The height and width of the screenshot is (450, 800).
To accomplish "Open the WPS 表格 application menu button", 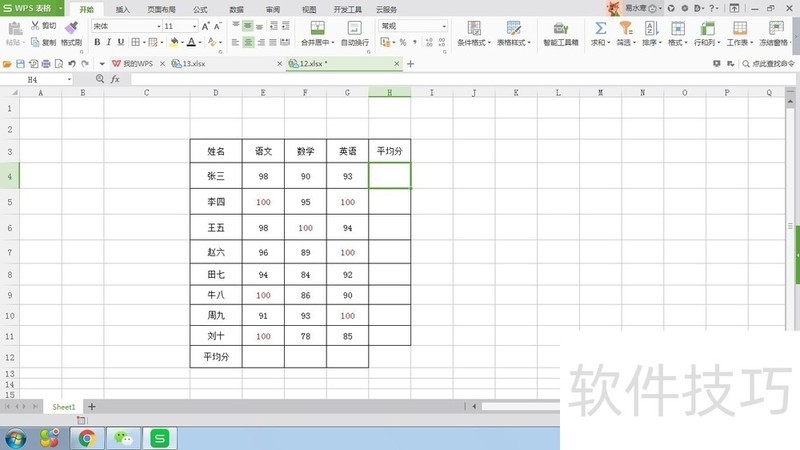I will (x=32, y=8).
